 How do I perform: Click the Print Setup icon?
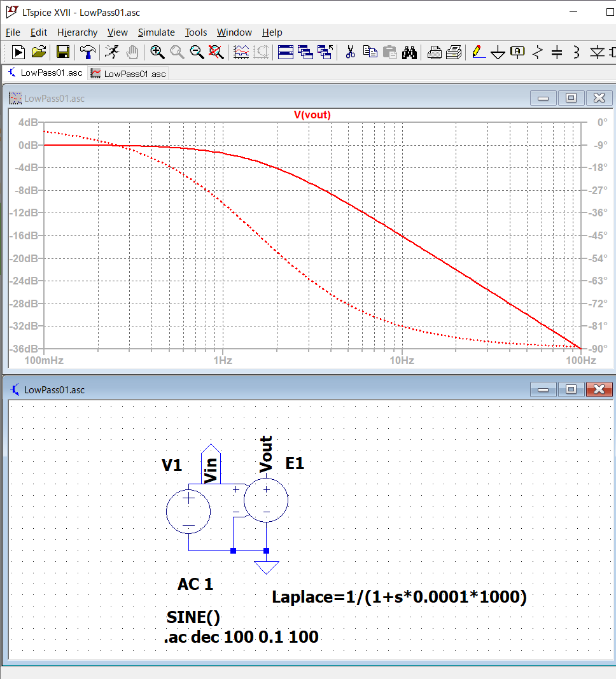(x=434, y=52)
